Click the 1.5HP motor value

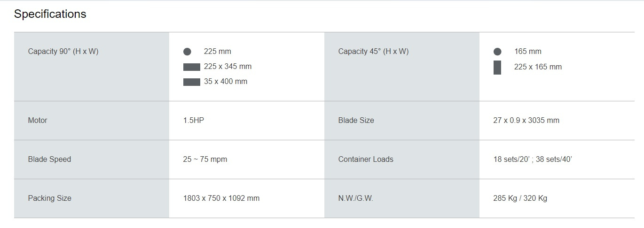click(194, 121)
